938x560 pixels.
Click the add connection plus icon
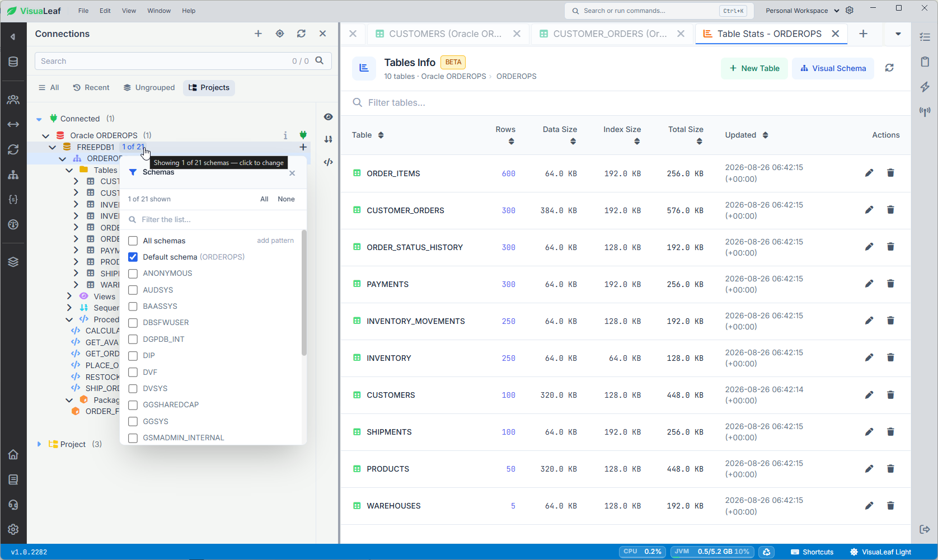pyautogui.click(x=258, y=34)
